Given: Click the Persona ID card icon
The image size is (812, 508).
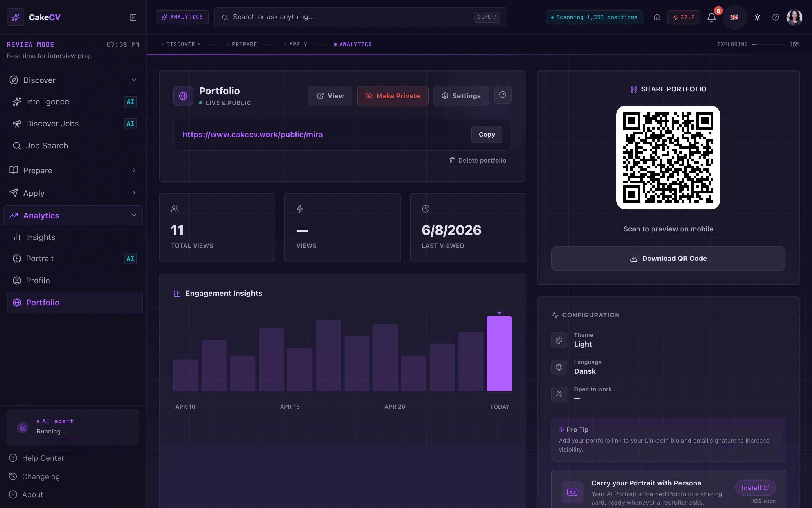Looking at the screenshot, I should [x=572, y=492].
